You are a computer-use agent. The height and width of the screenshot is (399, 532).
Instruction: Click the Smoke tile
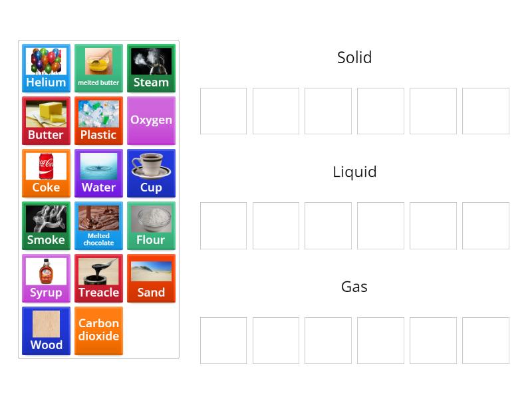[x=46, y=225]
